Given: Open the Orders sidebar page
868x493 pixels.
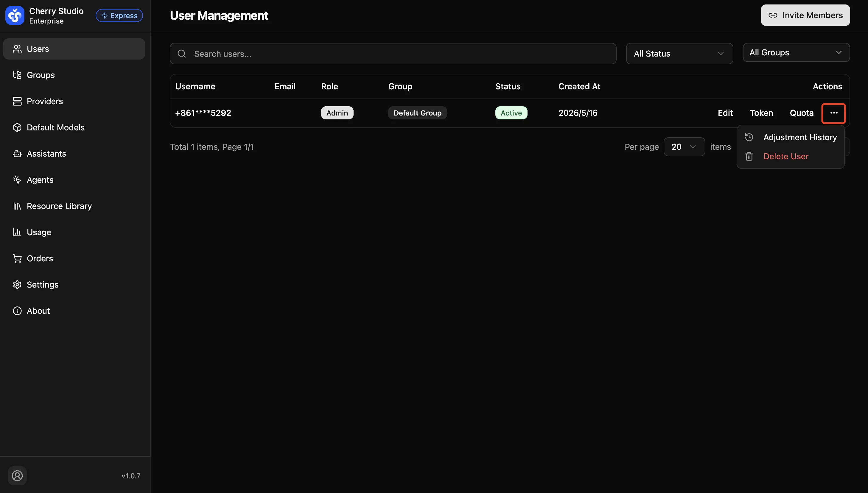Looking at the screenshot, I should tap(74, 258).
